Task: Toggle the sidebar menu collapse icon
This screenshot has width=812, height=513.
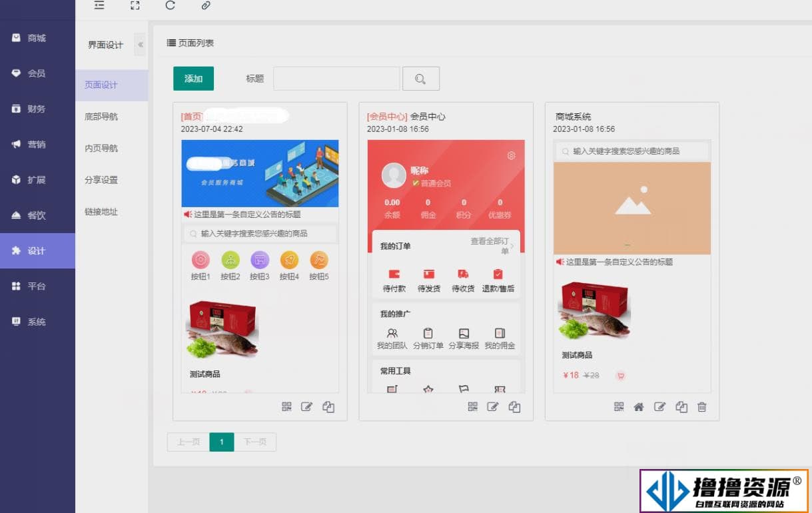Action: (x=99, y=5)
